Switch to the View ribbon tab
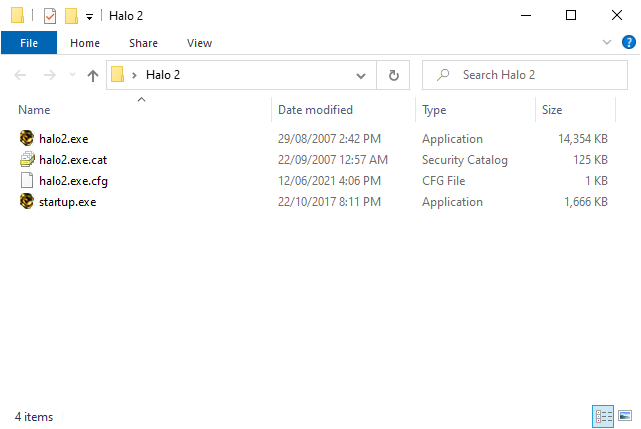Image resolution: width=641 pixels, height=429 pixels. [199, 43]
